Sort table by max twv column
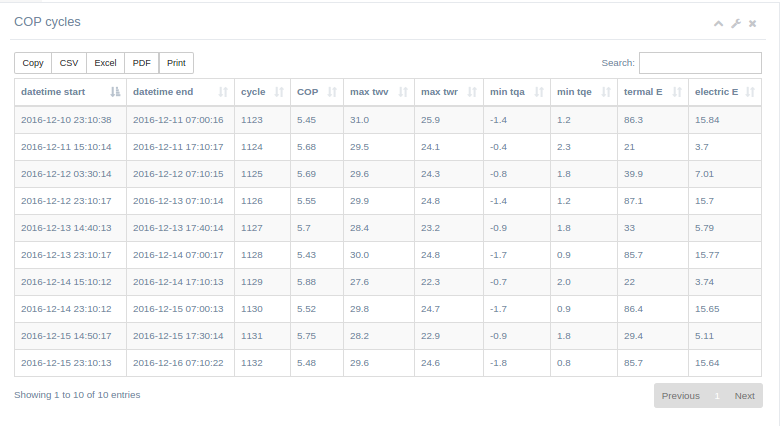 tap(379, 92)
